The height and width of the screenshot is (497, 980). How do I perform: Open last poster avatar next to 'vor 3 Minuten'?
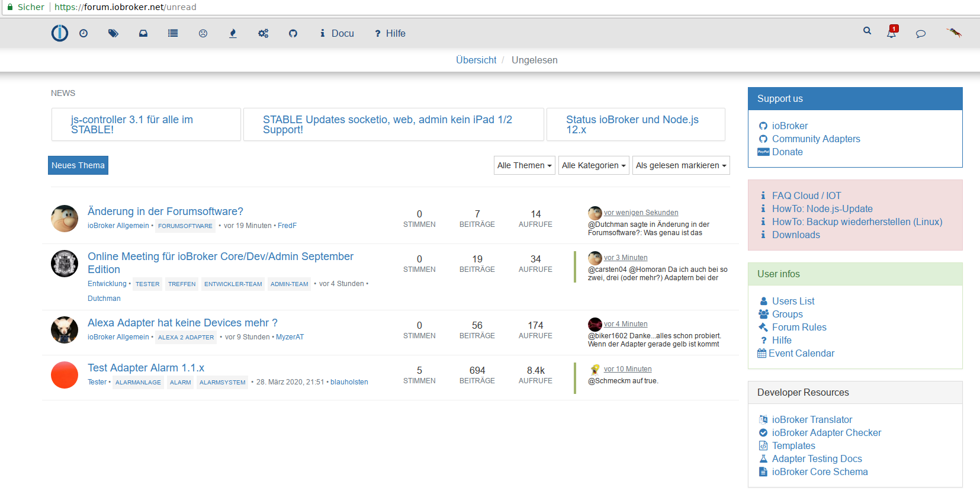point(595,258)
